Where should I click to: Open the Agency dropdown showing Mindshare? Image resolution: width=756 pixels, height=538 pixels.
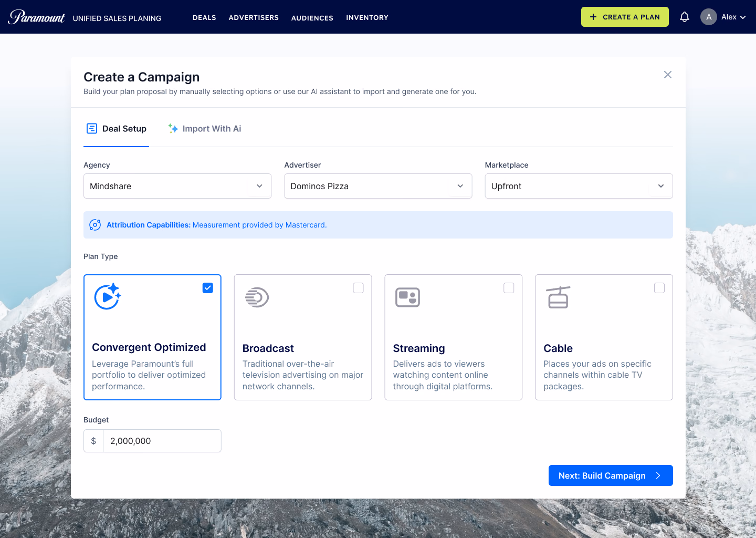[x=177, y=186]
